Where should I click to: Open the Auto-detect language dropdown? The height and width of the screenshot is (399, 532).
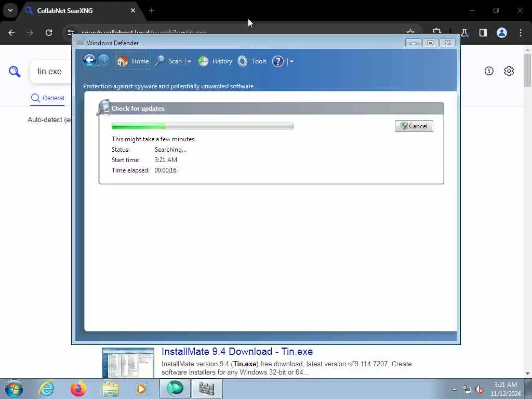click(49, 120)
